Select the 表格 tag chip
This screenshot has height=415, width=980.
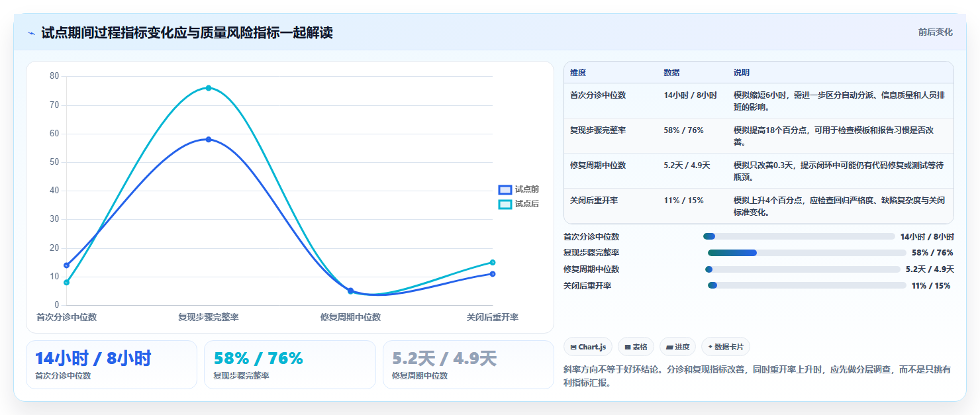[x=636, y=347]
